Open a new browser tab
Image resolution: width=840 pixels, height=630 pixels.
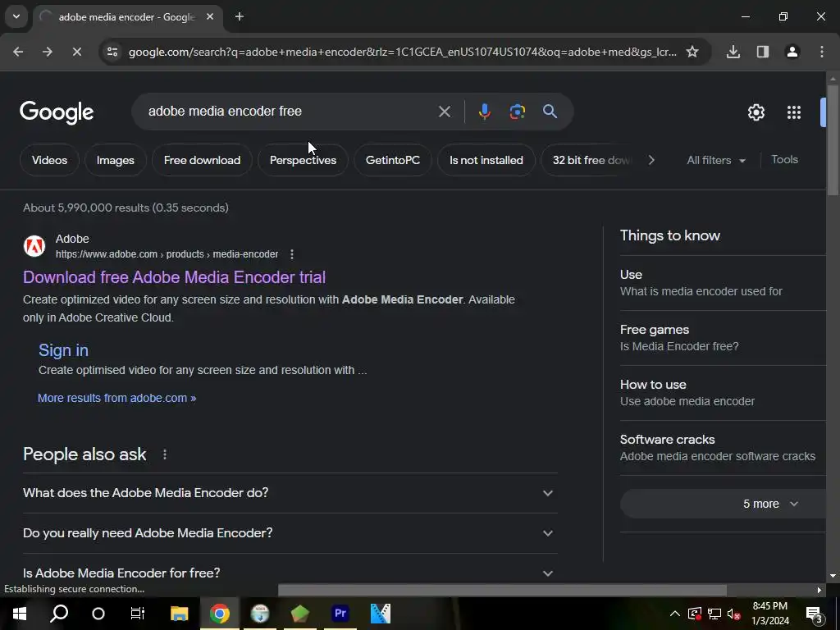[x=240, y=17]
